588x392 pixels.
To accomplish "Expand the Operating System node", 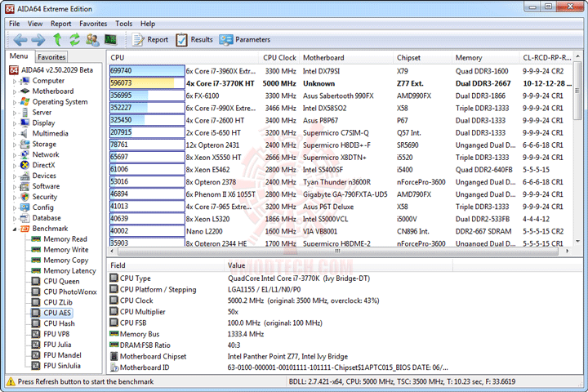I will (15, 102).
